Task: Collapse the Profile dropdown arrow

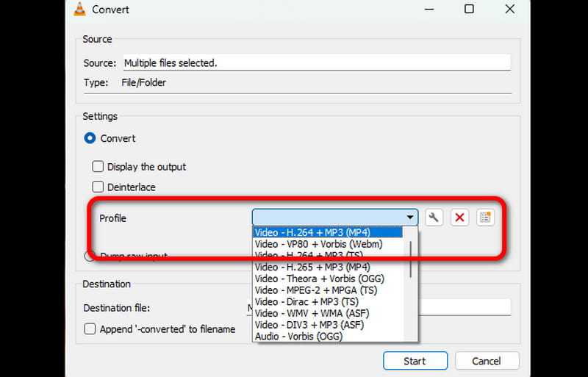Action: click(409, 218)
